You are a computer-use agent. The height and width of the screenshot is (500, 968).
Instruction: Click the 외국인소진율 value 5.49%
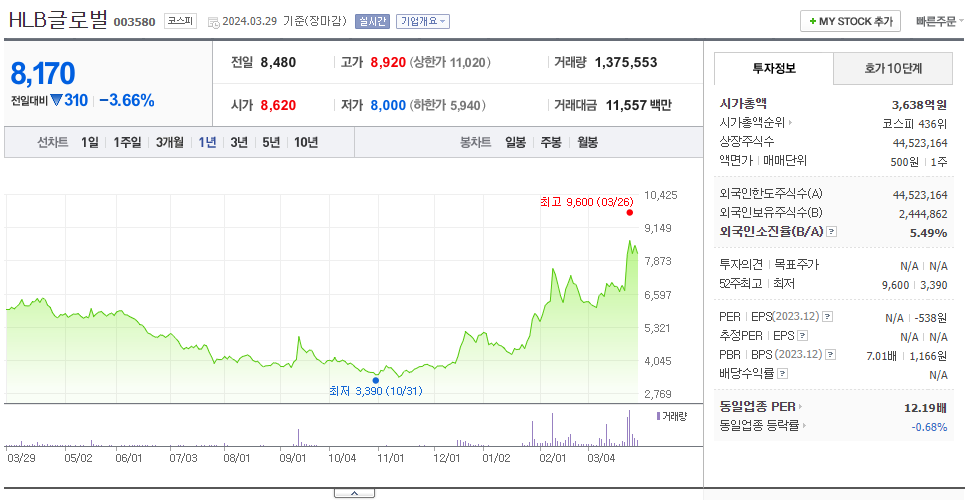pos(928,233)
